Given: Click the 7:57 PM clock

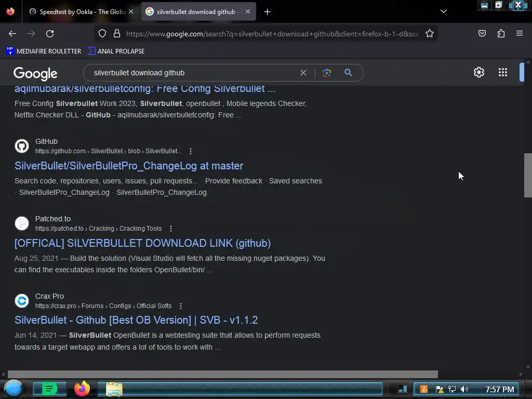Looking at the screenshot, I should tap(500, 390).
